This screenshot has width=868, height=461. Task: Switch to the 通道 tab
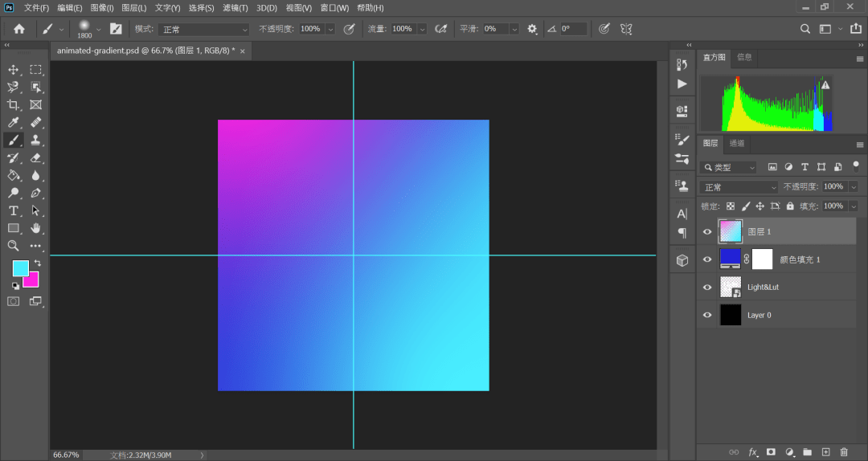tap(737, 143)
